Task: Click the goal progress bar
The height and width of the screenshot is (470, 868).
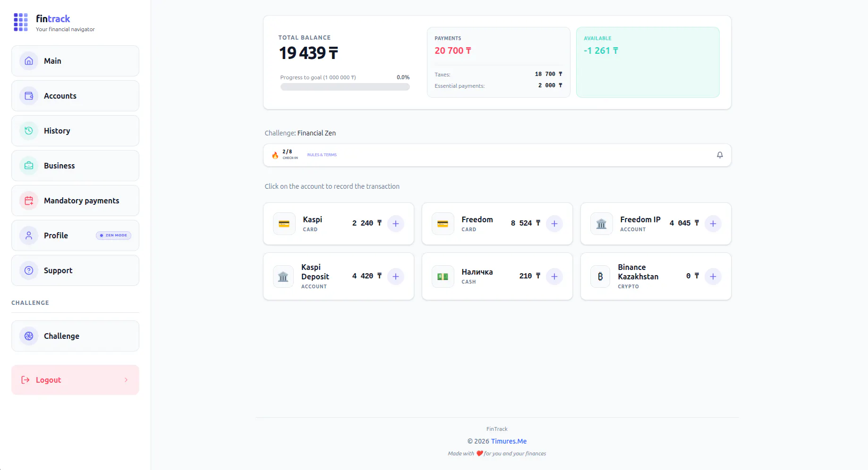Action: [x=345, y=87]
